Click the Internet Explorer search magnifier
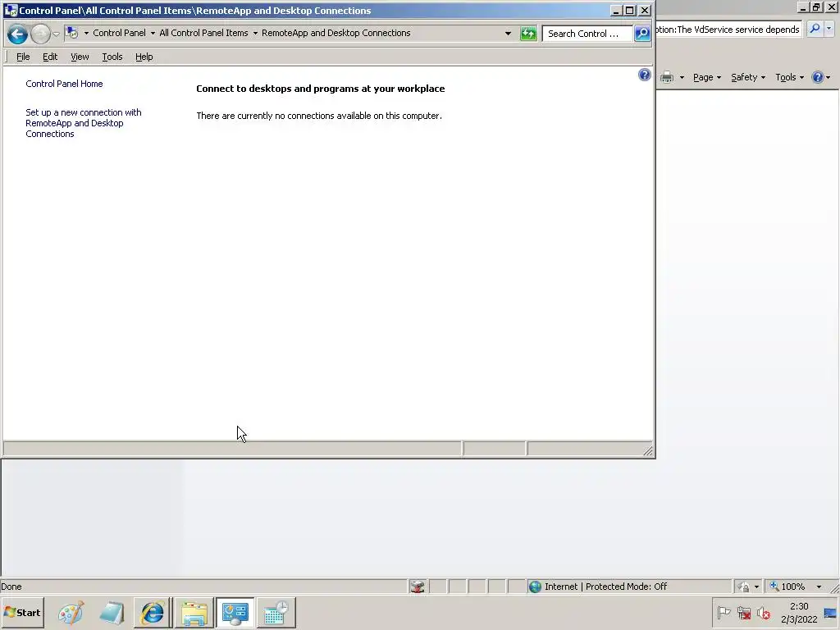This screenshot has width=840, height=630. point(815,29)
